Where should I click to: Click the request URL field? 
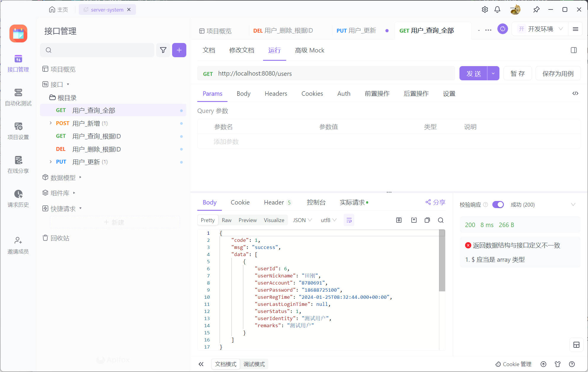[326, 74]
